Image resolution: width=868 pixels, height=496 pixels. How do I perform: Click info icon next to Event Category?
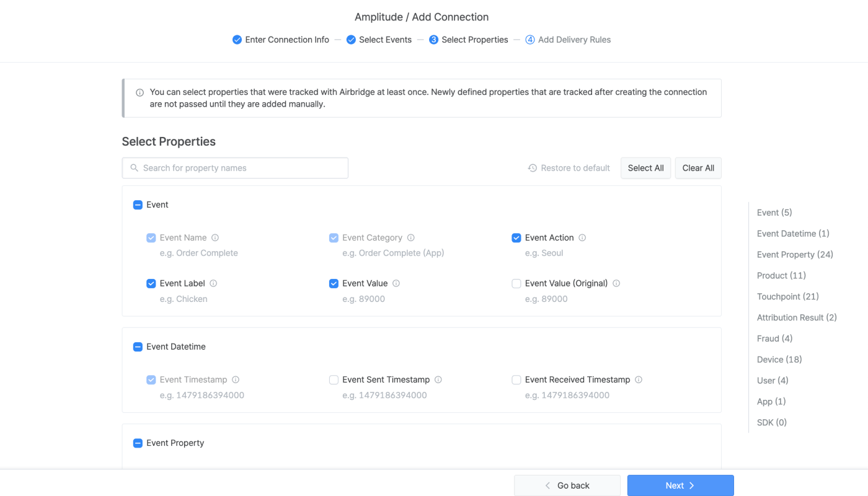411,237
